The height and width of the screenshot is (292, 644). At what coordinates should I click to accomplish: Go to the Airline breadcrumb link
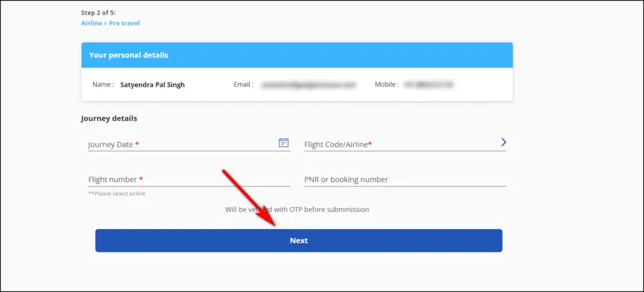91,23
